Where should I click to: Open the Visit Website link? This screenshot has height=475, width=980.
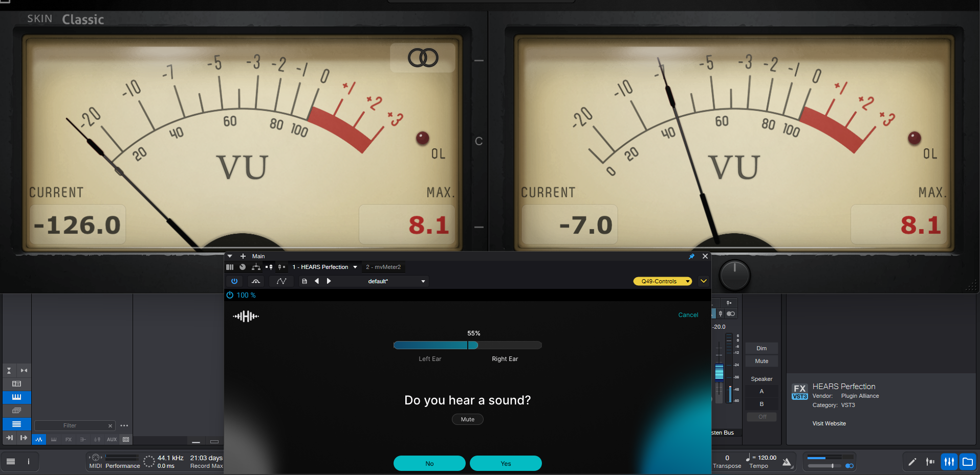click(x=829, y=423)
